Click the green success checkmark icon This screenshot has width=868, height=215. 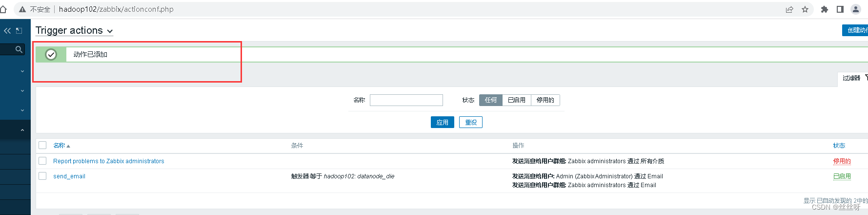click(51, 55)
